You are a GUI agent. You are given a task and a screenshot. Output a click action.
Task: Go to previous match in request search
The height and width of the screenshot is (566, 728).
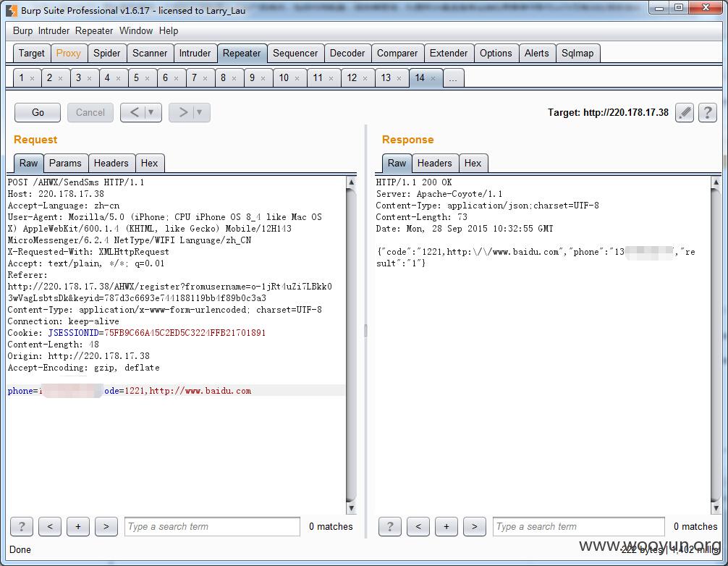tap(50, 526)
